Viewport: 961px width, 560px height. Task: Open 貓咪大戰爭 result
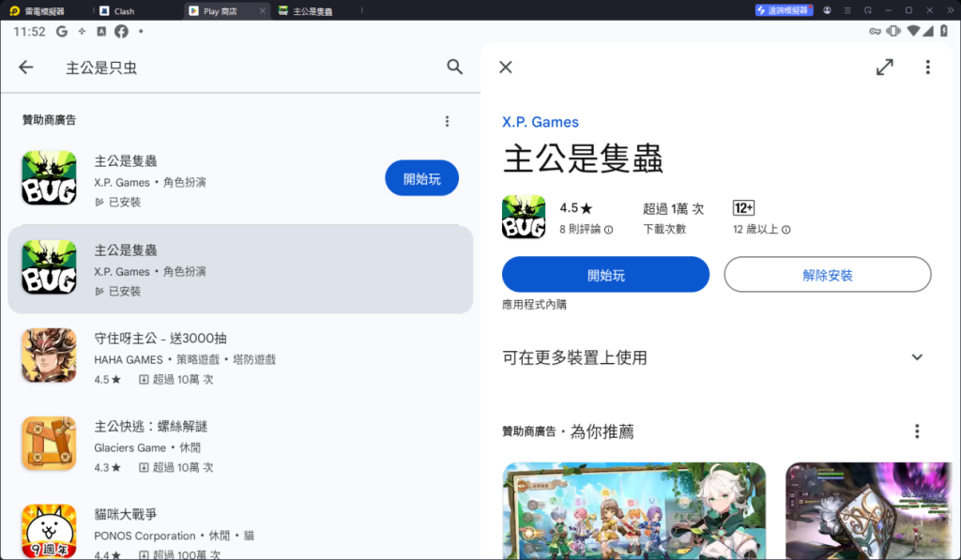tap(240, 531)
